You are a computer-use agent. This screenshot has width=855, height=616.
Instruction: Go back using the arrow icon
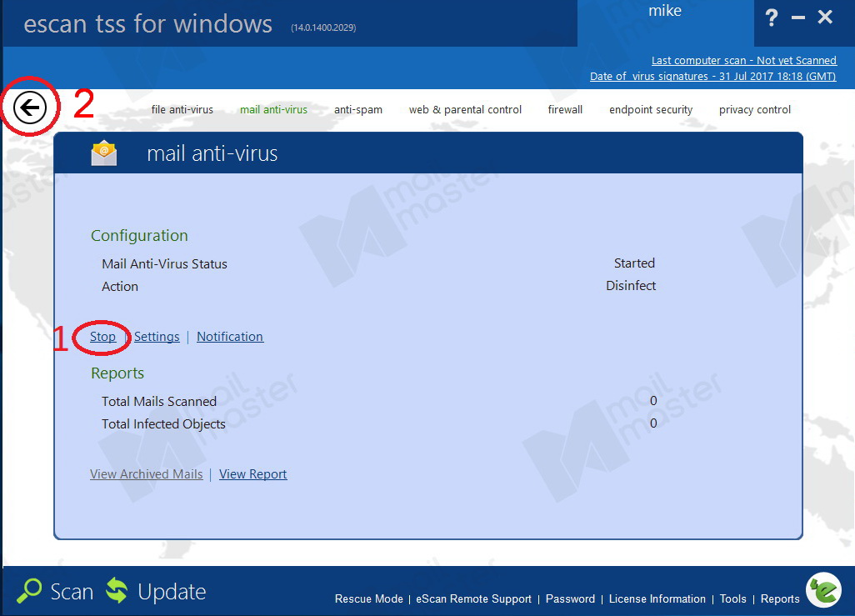pyautogui.click(x=29, y=107)
